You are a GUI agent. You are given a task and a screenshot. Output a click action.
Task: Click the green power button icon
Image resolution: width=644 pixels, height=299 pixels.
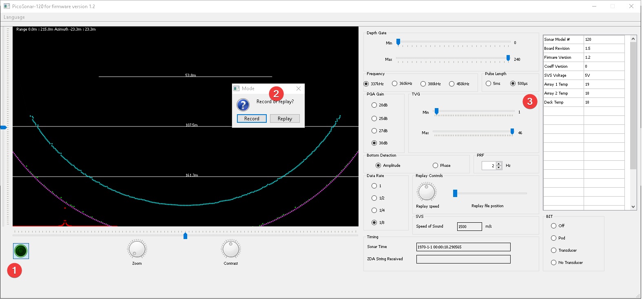click(21, 251)
